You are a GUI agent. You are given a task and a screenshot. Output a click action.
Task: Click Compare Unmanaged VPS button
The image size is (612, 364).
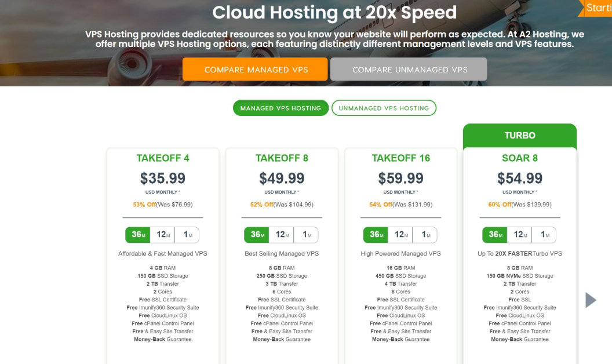409,70
